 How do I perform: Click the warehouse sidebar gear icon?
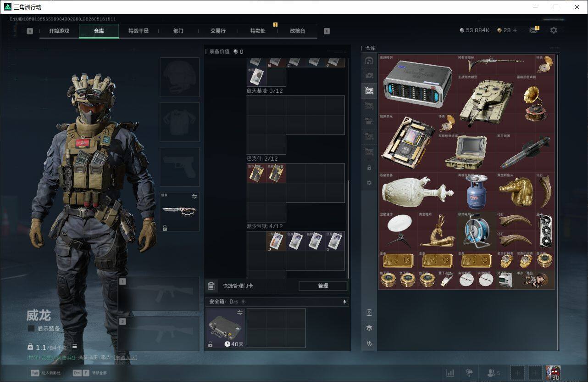(369, 183)
